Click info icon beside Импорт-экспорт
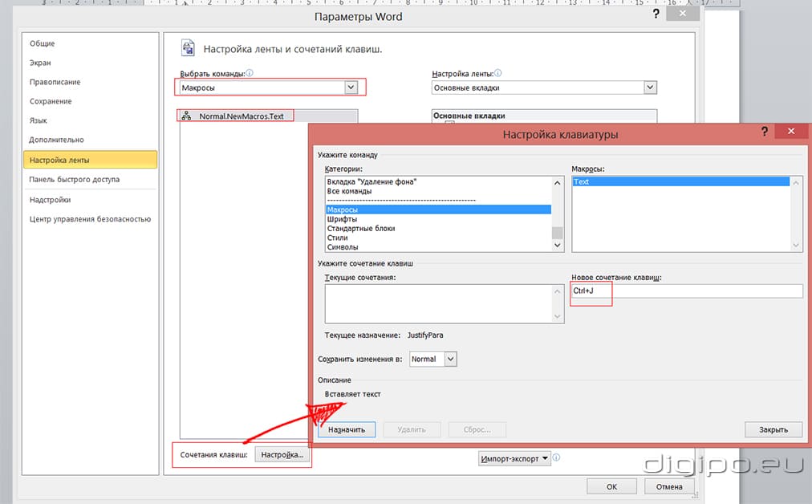812x504 pixels. pyautogui.click(x=556, y=457)
